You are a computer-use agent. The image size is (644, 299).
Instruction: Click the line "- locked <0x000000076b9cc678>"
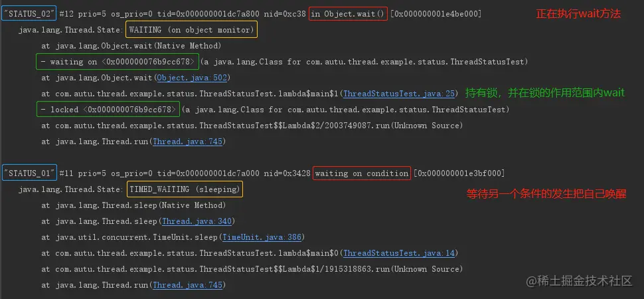pos(108,110)
